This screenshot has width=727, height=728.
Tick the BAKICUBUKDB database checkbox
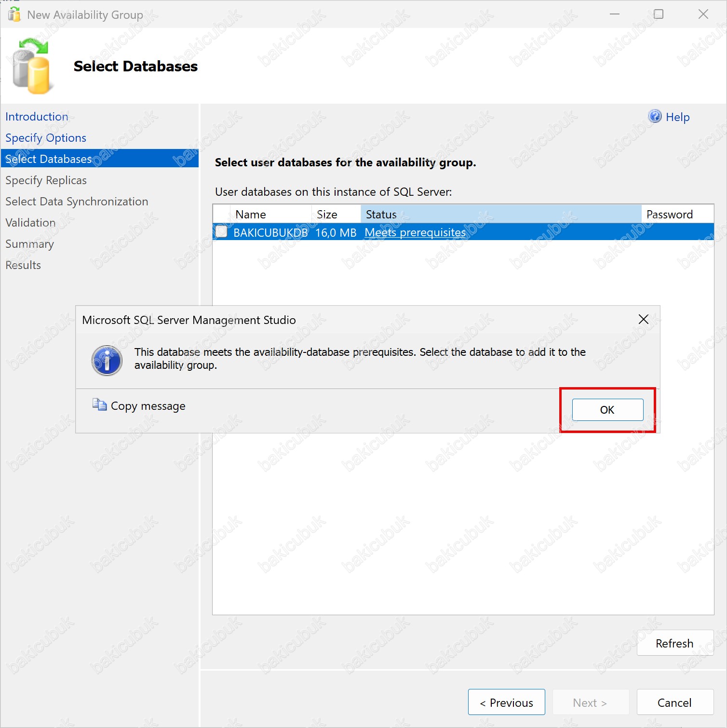click(222, 232)
